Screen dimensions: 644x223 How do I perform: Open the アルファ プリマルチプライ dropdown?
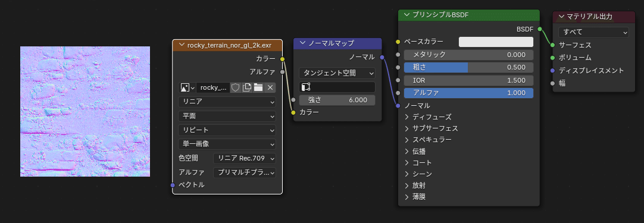pos(245,172)
